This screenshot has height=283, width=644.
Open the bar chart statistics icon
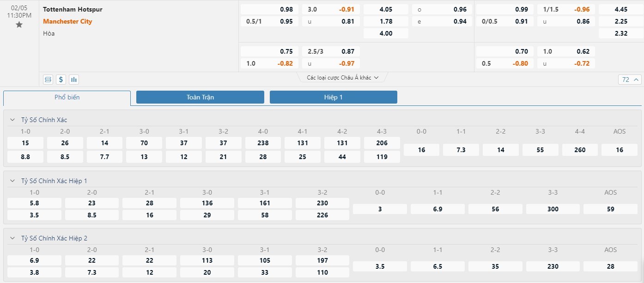(74, 80)
